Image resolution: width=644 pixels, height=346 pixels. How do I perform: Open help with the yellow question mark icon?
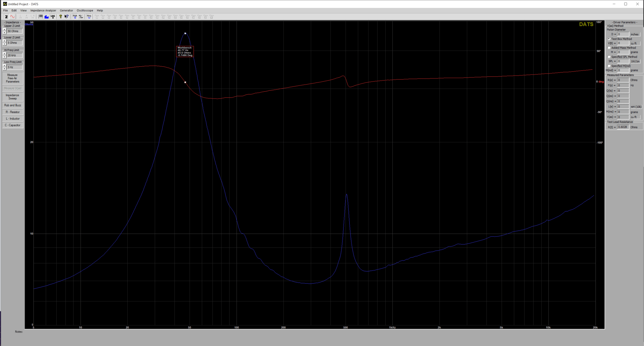61,17
